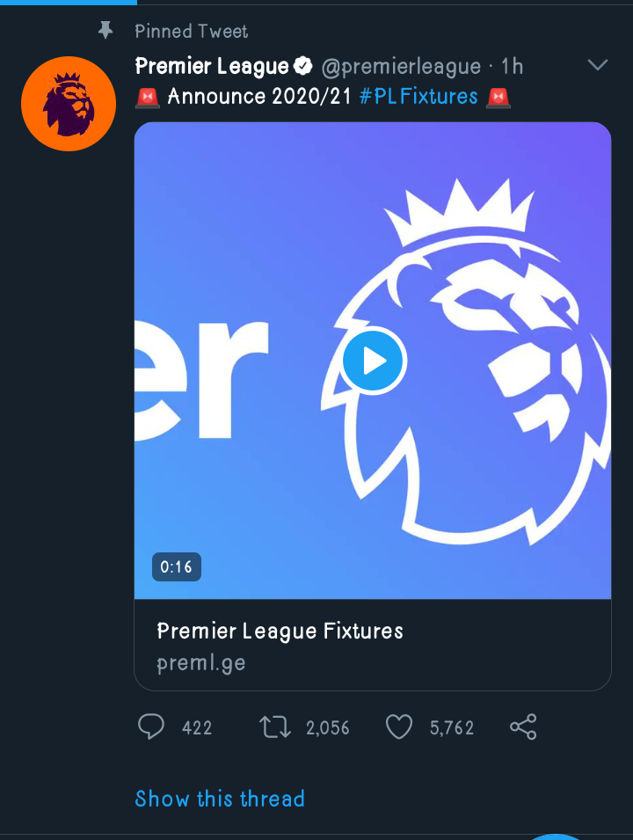The width and height of the screenshot is (633, 840).
Task: Click the Premier League Fixtures card title
Action: coord(280,631)
